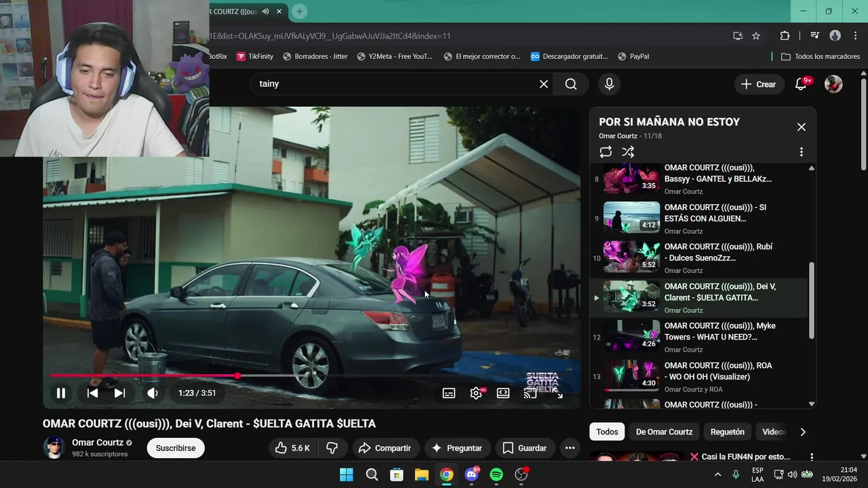
Task: Mute tab via speaker icon
Action: (266, 12)
